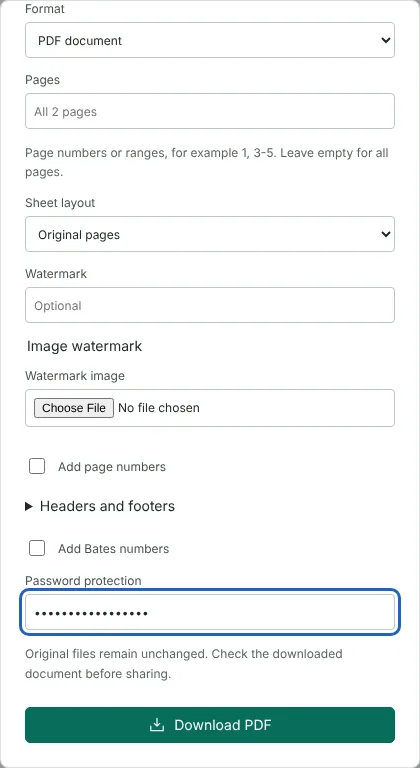Viewport: 420px width, 768px height.
Task: Click the 'Image watermark' heading
Action: pos(84,346)
